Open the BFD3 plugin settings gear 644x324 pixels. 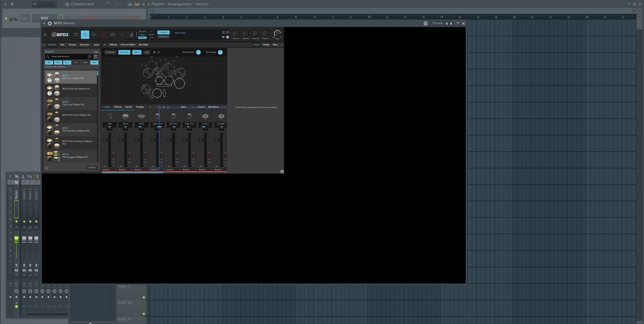(50, 24)
